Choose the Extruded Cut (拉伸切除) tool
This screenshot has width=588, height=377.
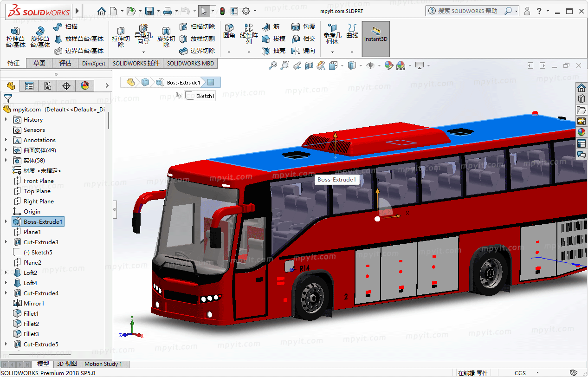click(121, 37)
